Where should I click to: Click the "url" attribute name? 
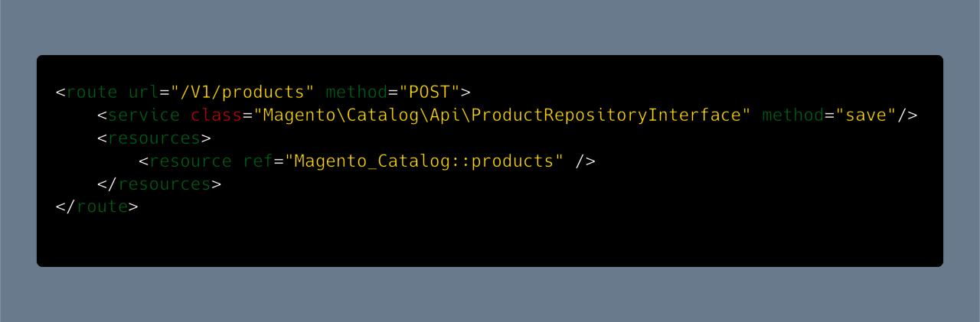click(x=143, y=93)
